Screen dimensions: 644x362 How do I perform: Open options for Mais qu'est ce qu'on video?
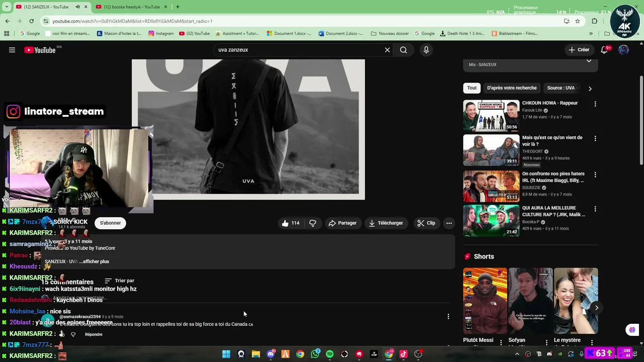point(595,138)
